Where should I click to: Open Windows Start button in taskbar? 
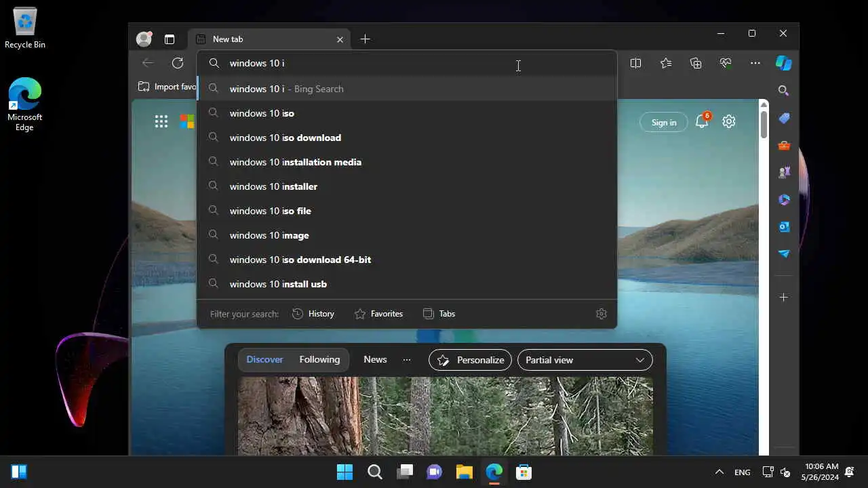[x=344, y=472]
